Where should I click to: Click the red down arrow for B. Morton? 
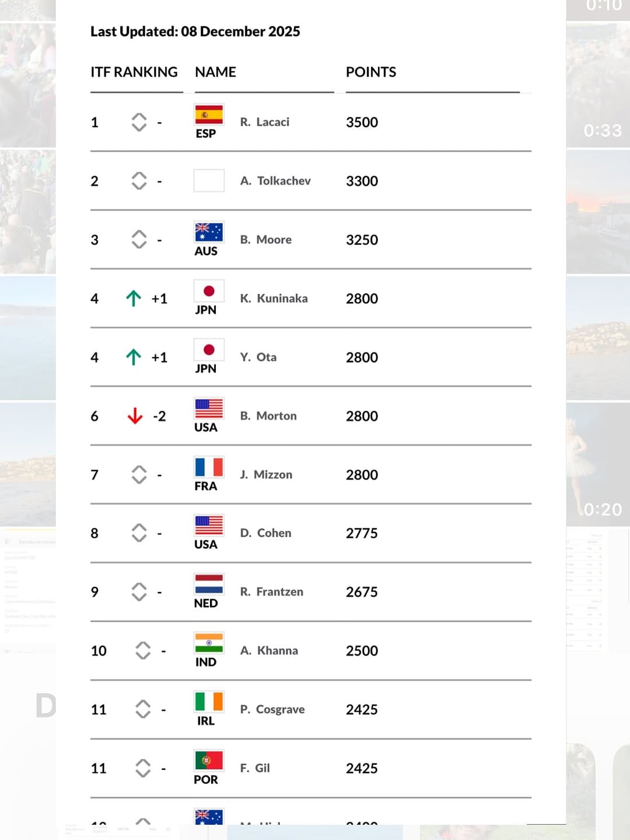[x=135, y=416]
